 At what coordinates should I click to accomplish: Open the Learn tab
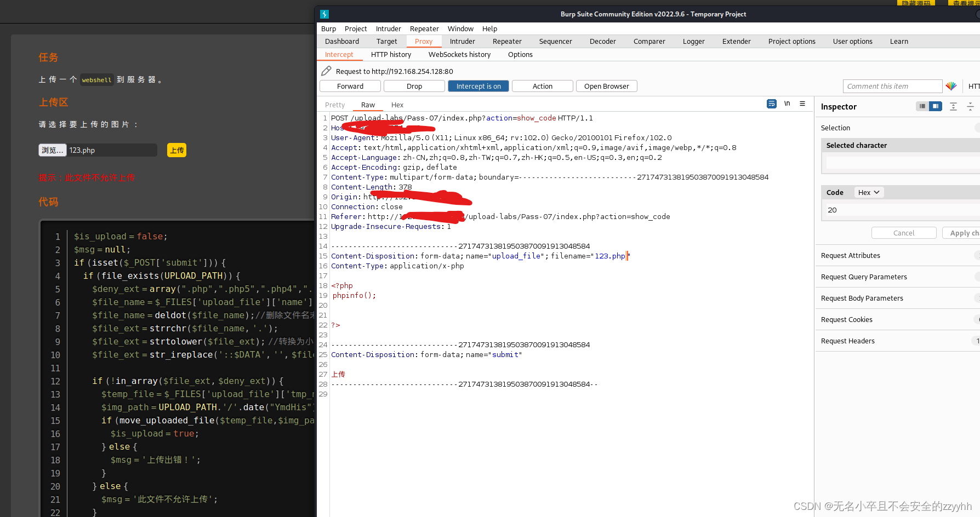(x=899, y=41)
